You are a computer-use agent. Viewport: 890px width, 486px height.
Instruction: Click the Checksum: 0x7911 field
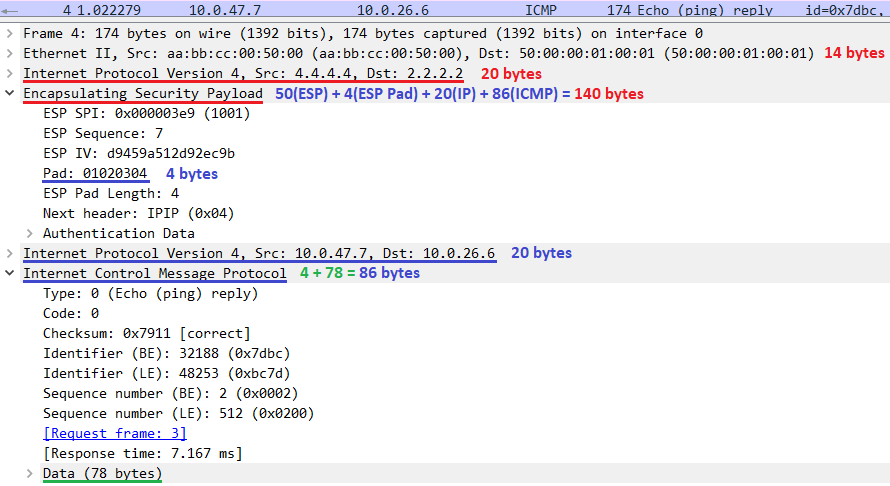146,333
